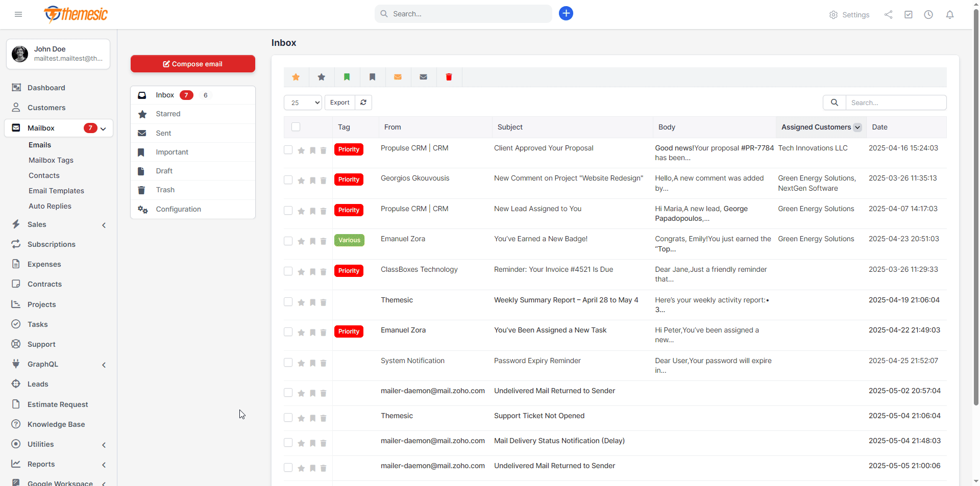This screenshot has height=486, width=980.
Task: Open Assigned Customers column dropdown arrow
Action: pyautogui.click(x=857, y=127)
